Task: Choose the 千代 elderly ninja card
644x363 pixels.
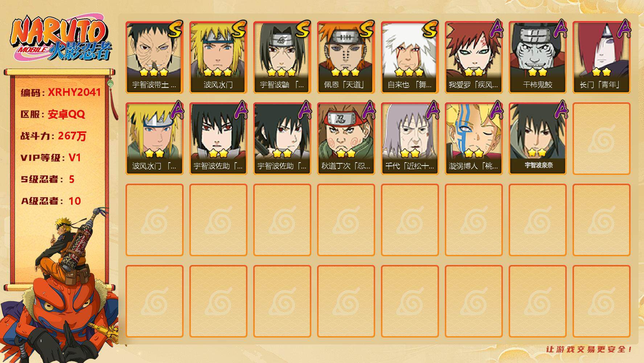Action: tap(410, 139)
